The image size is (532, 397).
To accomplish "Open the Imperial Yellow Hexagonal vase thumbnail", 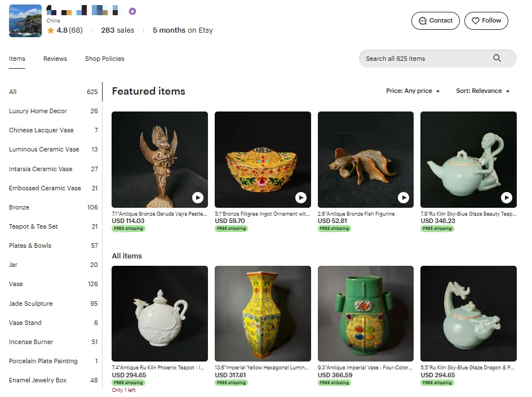I will (263, 314).
